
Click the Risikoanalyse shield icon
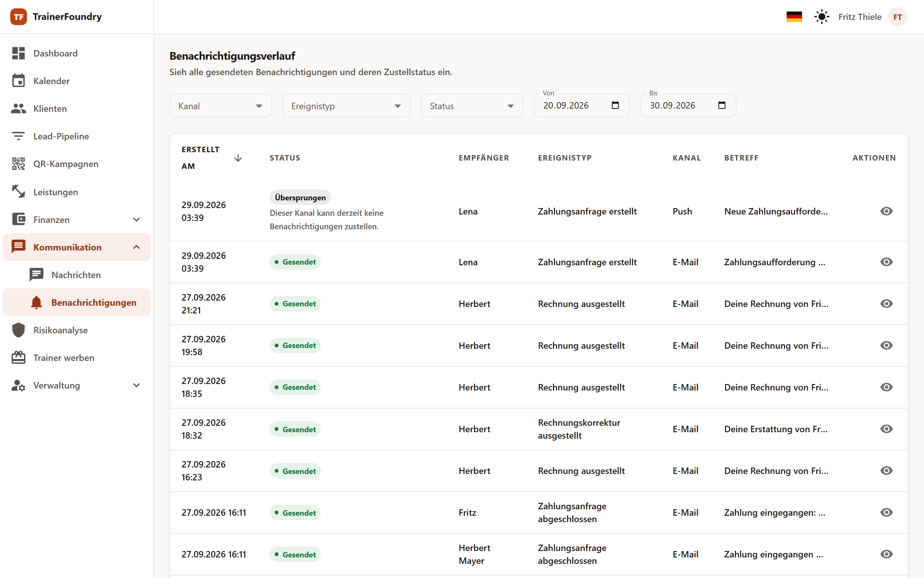coord(18,330)
